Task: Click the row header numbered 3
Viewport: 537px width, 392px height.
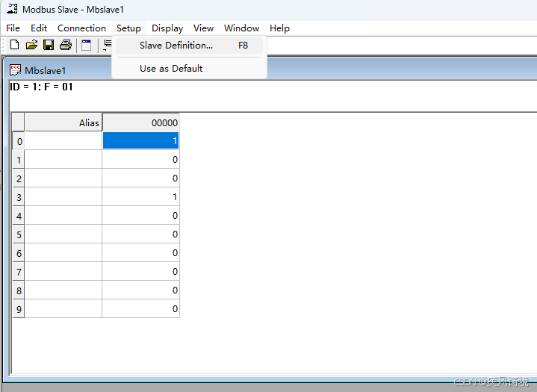Action: pos(19,197)
